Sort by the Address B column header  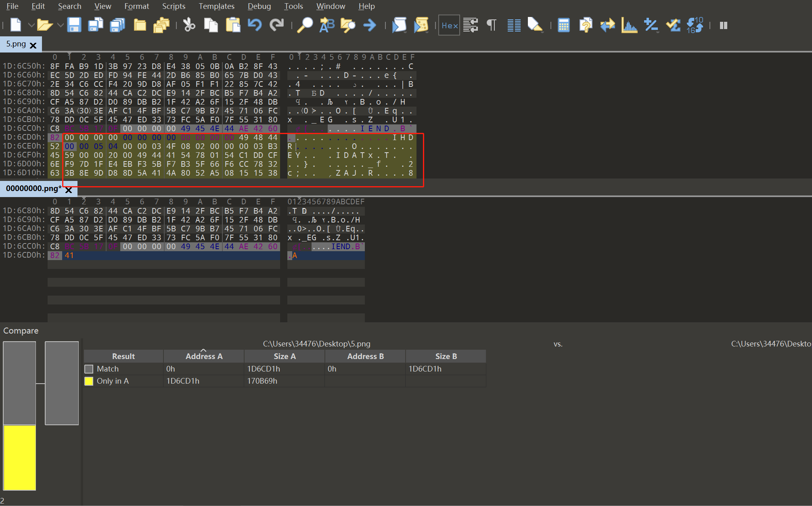point(365,356)
